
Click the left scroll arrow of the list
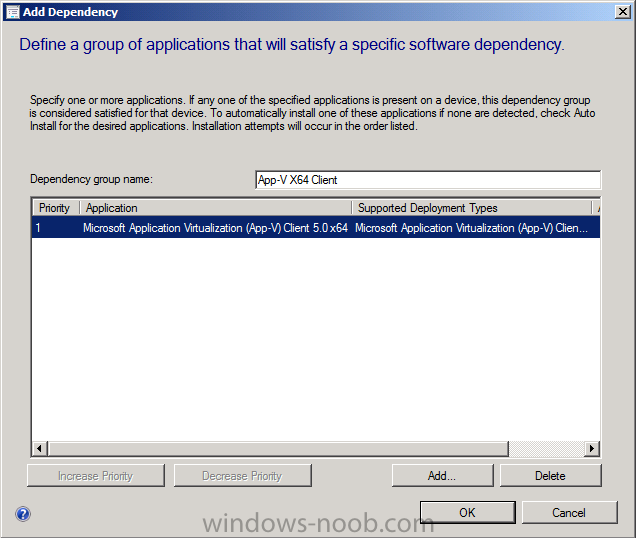(39, 449)
